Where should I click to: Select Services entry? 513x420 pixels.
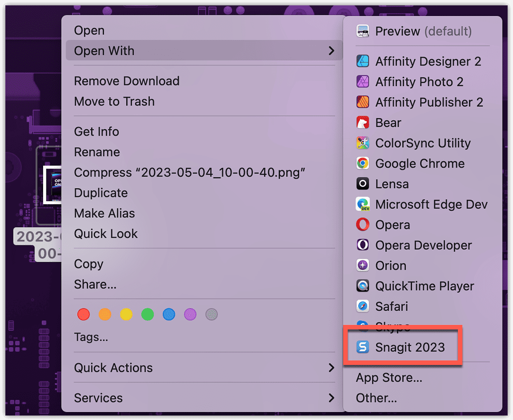(x=204, y=398)
